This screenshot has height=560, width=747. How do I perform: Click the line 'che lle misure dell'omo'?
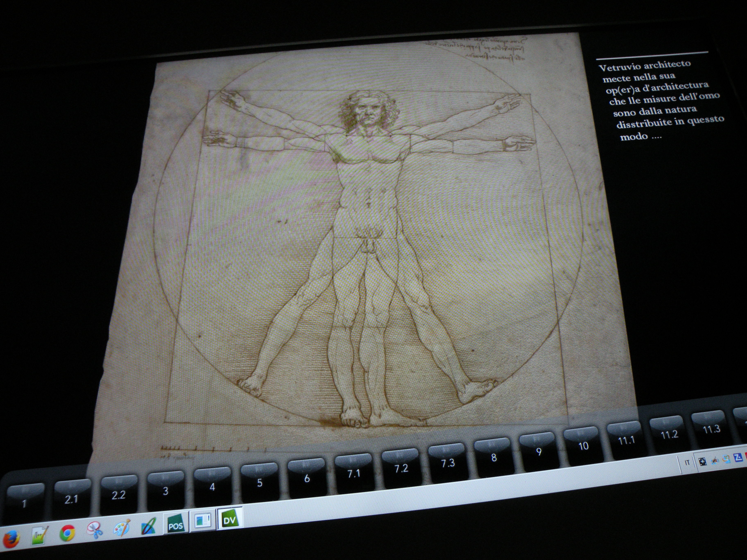(x=664, y=98)
